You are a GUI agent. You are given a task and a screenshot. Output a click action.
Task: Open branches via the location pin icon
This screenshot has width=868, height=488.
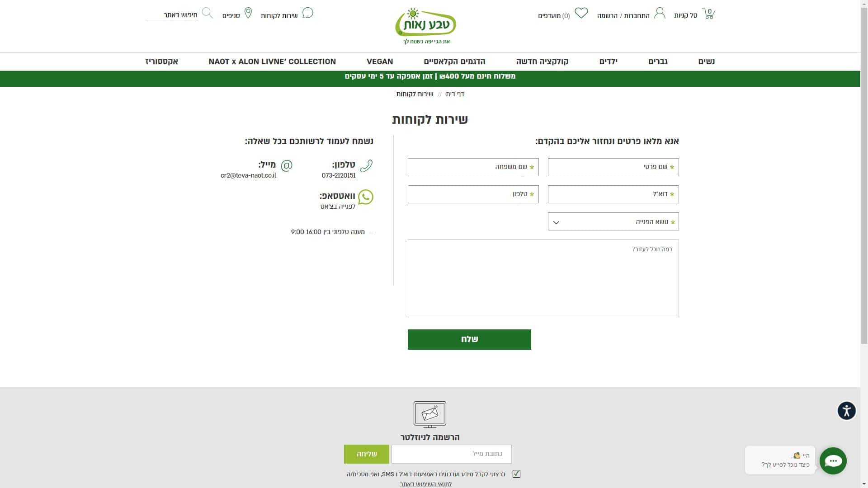(248, 13)
